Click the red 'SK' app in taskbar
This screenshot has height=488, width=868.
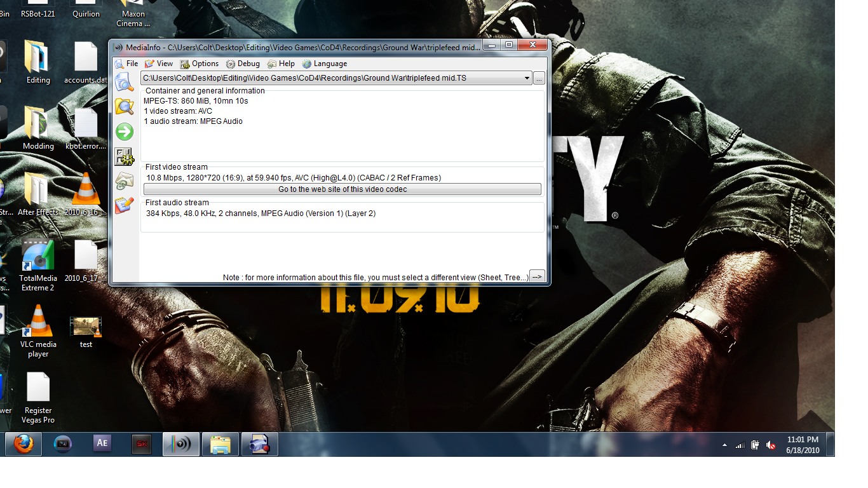pos(142,445)
